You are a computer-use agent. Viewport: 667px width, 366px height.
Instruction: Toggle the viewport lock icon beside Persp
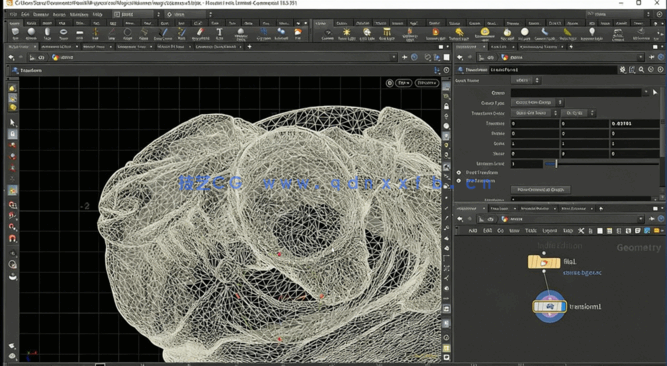click(x=389, y=83)
